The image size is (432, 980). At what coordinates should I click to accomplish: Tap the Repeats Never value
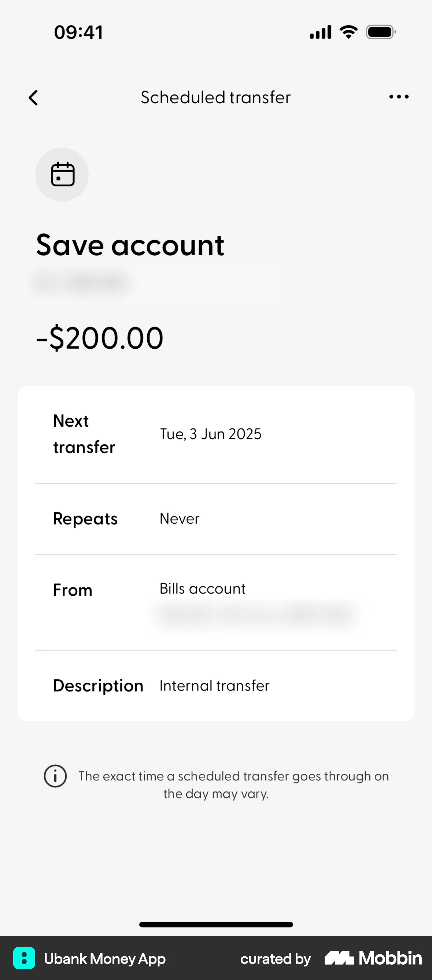(x=179, y=519)
